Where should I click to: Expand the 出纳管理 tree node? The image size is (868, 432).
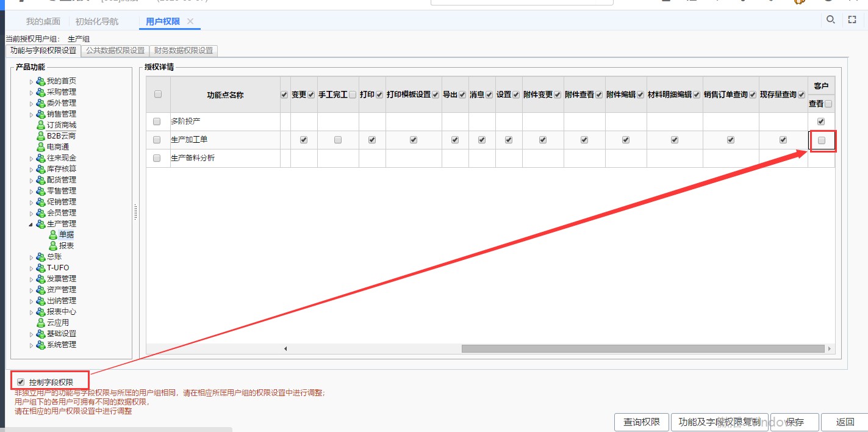(32, 301)
